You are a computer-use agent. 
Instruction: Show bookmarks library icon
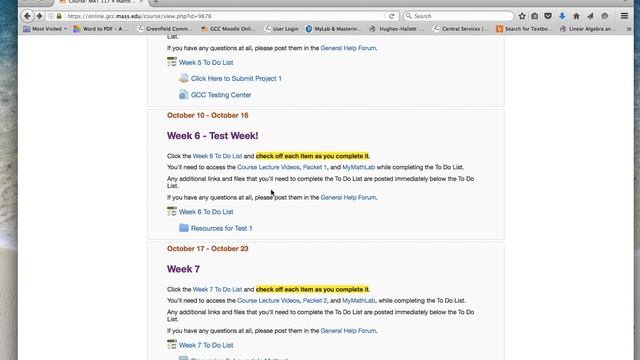[x=535, y=16]
